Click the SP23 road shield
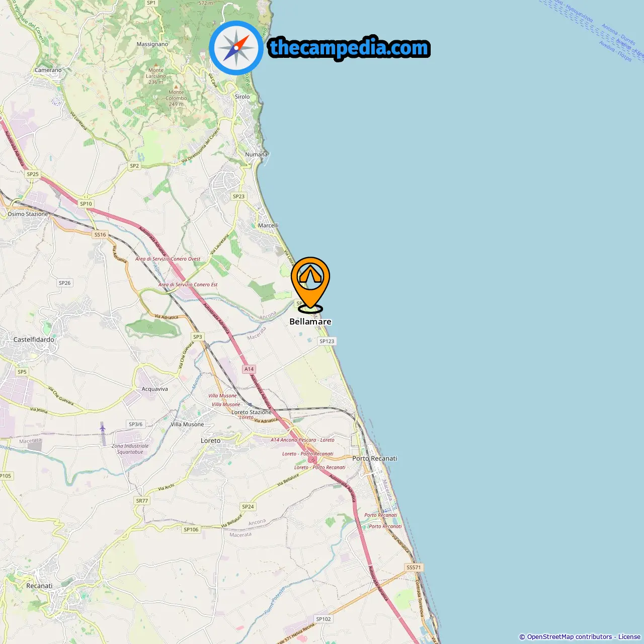The width and height of the screenshot is (644, 644). pos(238,196)
